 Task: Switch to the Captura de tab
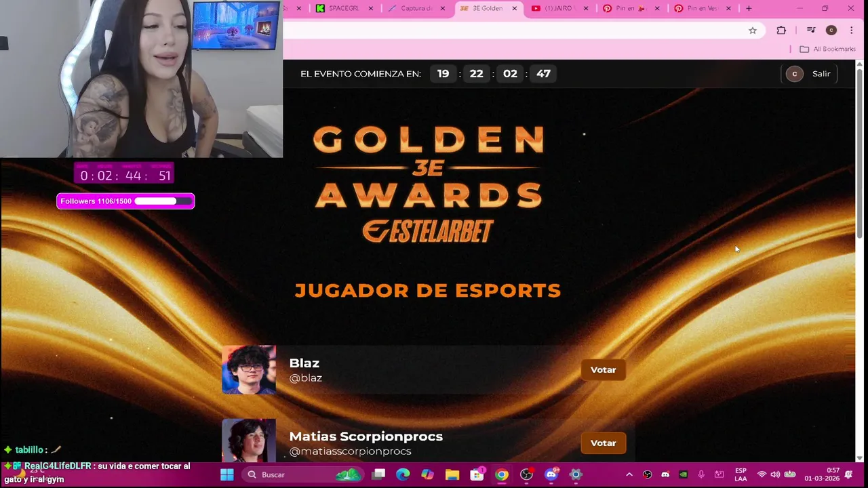tap(416, 8)
